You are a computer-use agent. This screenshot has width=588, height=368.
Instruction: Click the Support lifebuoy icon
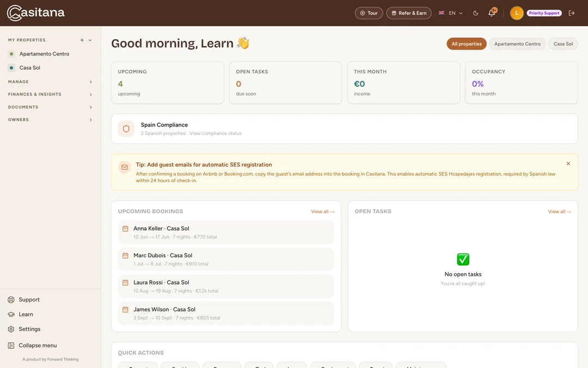click(11, 300)
